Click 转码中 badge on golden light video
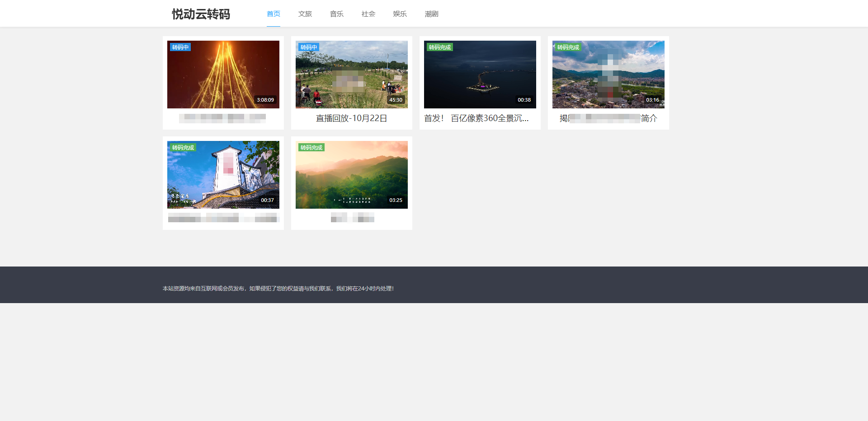The height and width of the screenshot is (421, 868). tap(180, 47)
